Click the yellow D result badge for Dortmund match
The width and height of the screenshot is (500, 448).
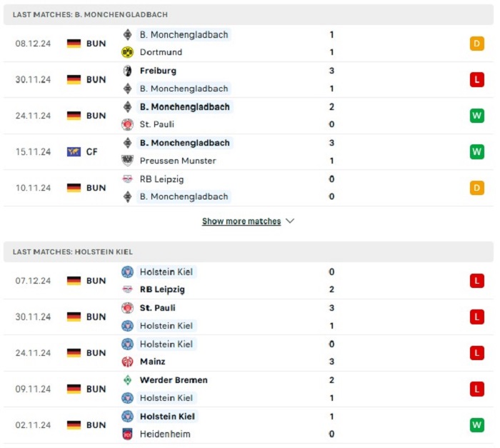[x=476, y=44]
